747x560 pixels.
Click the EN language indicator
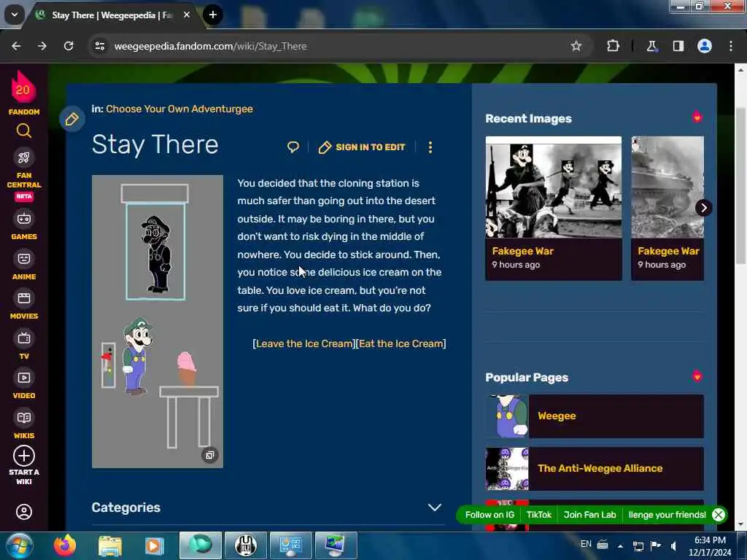[586, 544]
